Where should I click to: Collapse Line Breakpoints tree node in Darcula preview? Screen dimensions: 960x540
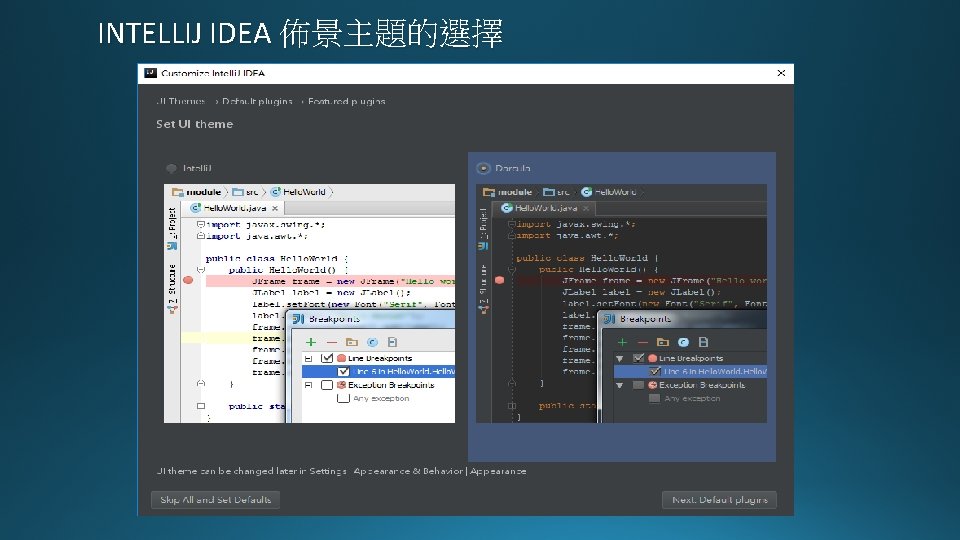click(x=620, y=358)
